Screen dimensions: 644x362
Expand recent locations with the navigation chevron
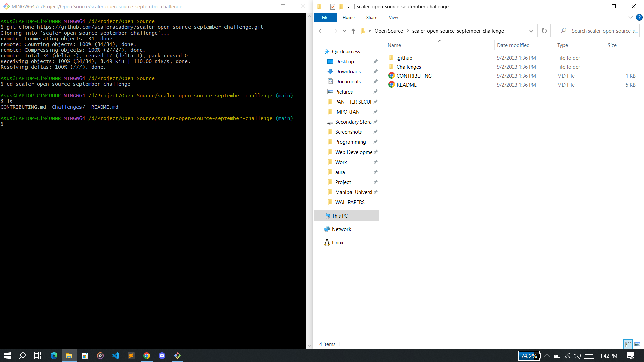pos(344,31)
